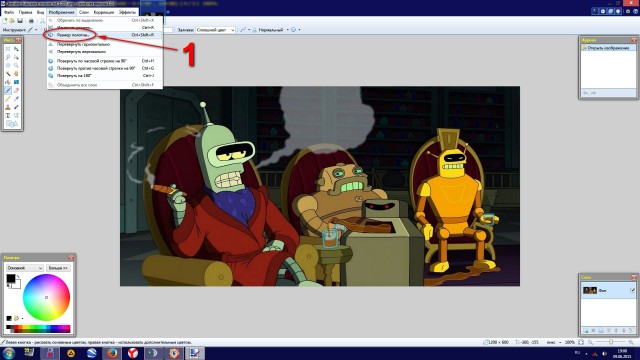Swap primary and secondary colors arrow

click(x=18, y=277)
